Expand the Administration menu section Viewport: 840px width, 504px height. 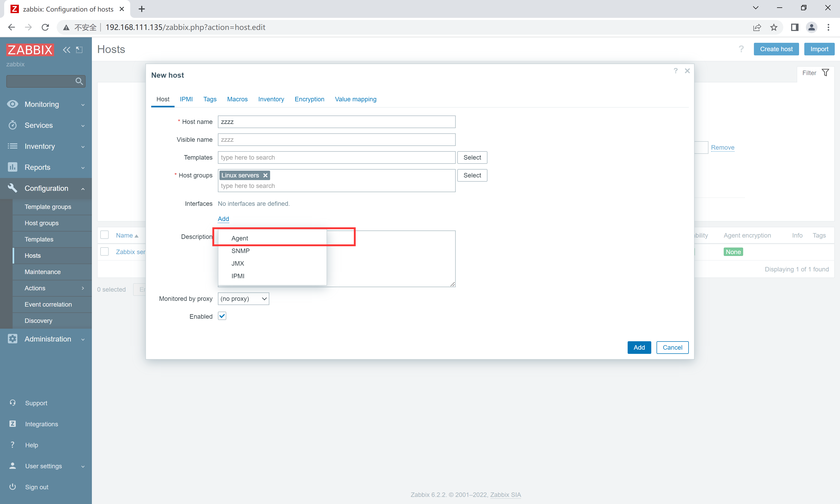[x=83, y=340]
